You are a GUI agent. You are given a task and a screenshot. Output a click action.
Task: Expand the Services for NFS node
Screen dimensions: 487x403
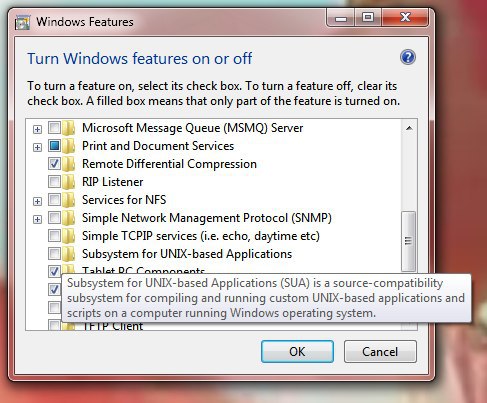[37, 201]
